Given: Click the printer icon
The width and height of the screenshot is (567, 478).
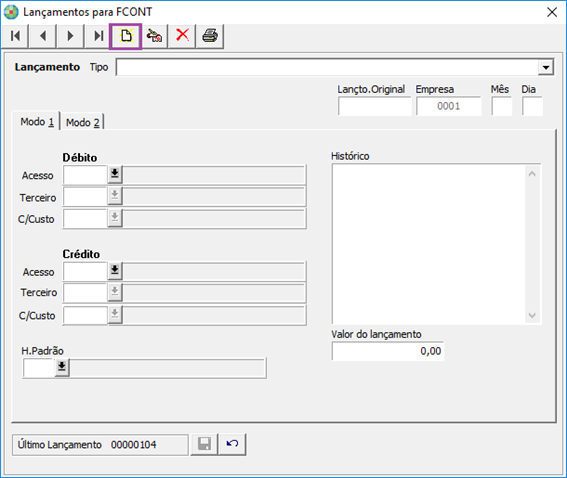Looking at the screenshot, I should (210, 36).
